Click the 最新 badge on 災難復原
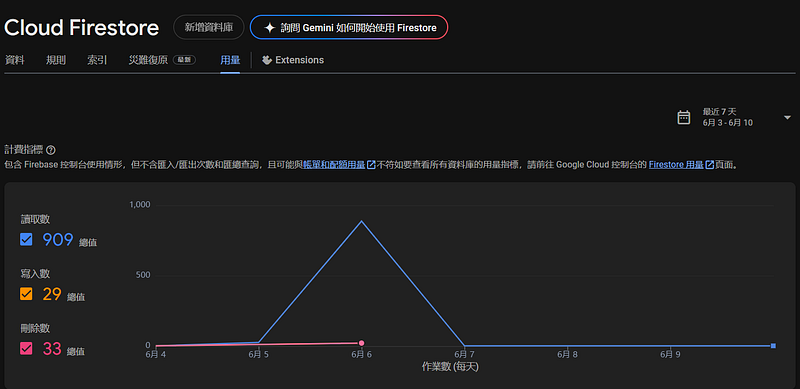Screen dimensions: 800x389 [184, 60]
